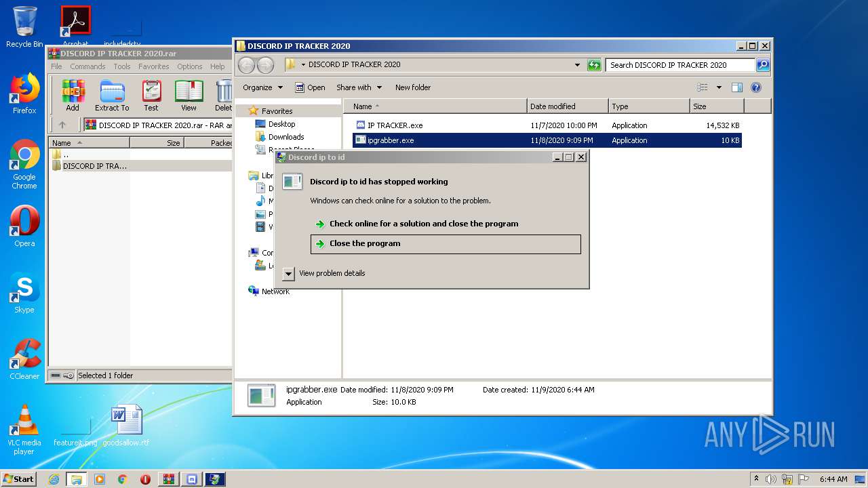Click the change view icon
Viewport: 868px width, 488px height.
pos(703,87)
